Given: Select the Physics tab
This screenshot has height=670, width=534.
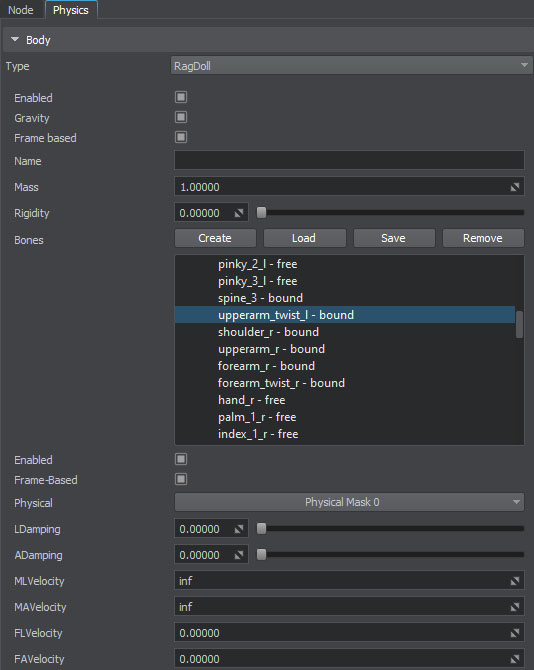Looking at the screenshot, I should coord(71,10).
